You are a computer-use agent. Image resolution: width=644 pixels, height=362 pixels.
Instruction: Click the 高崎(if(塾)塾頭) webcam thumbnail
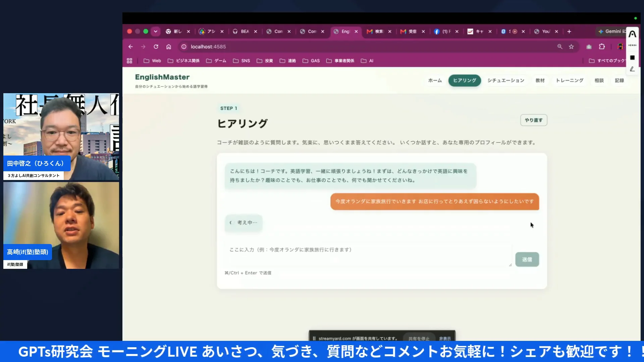pos(61,225)
